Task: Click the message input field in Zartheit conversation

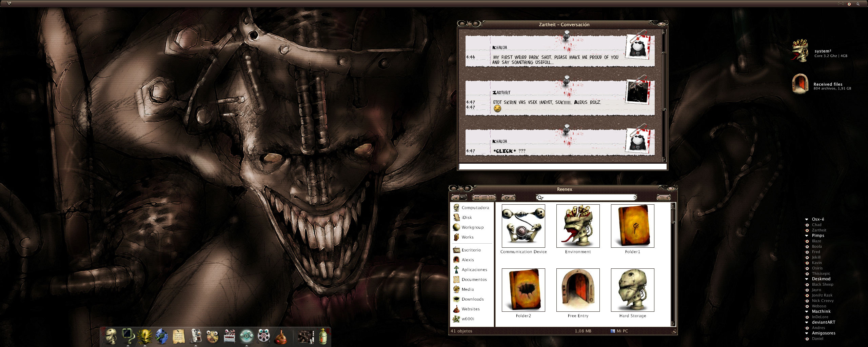Action: 563,166
